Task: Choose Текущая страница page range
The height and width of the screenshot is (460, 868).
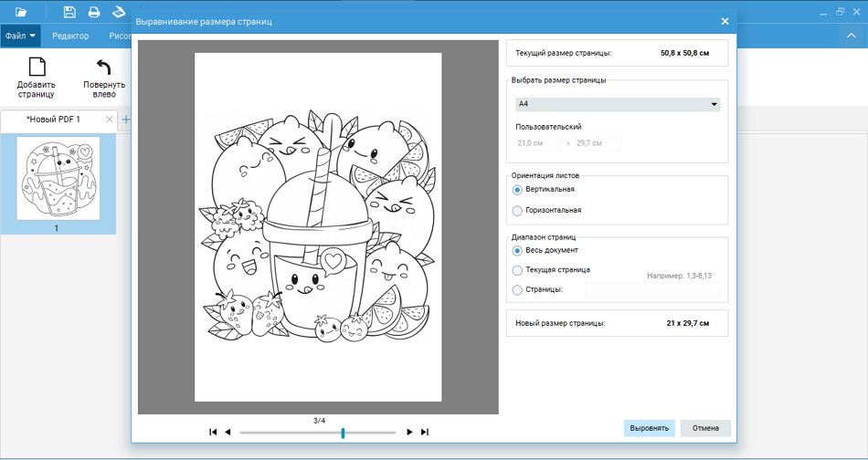Action: (x=517, y=270)
